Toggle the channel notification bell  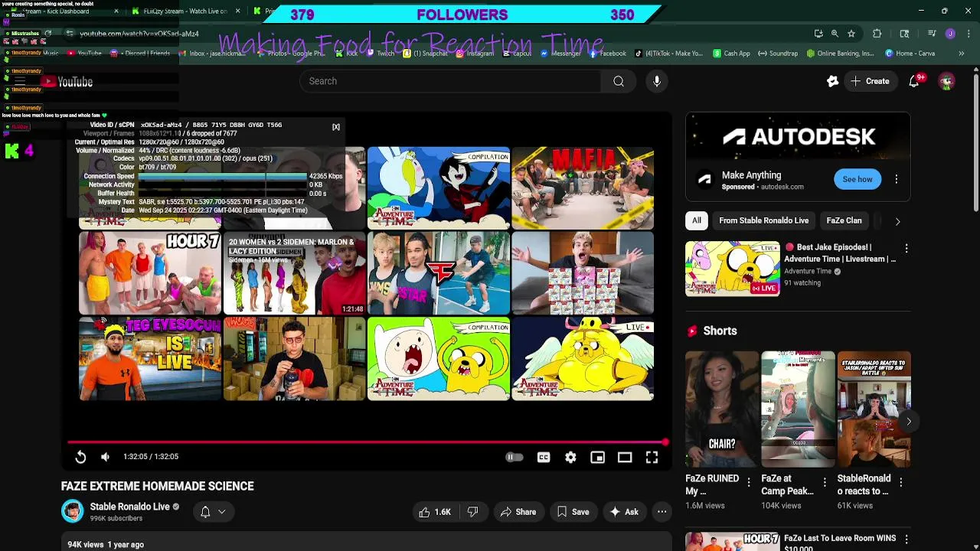tap(205, 512)
